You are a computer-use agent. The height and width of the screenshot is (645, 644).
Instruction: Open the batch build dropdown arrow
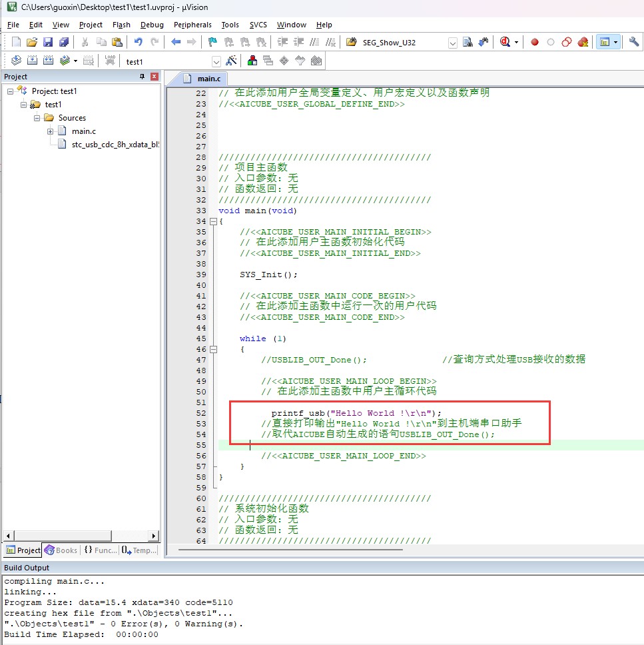click(75, 61)
